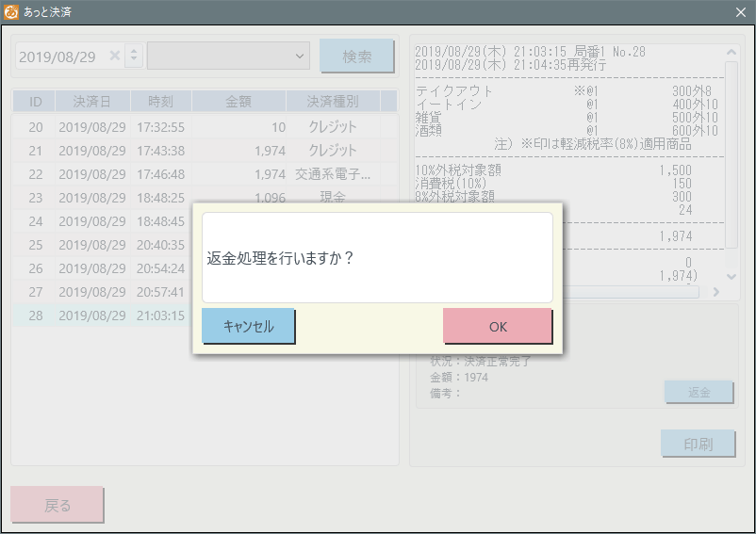Click the receipt panel scroll-up arrow
This screenshot has width=756, height=534.
tap(730, 53)
